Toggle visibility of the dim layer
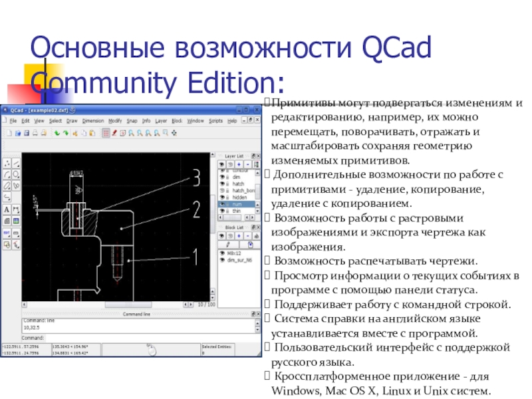This screenshot has height=399, width=532. coord(221,178)
